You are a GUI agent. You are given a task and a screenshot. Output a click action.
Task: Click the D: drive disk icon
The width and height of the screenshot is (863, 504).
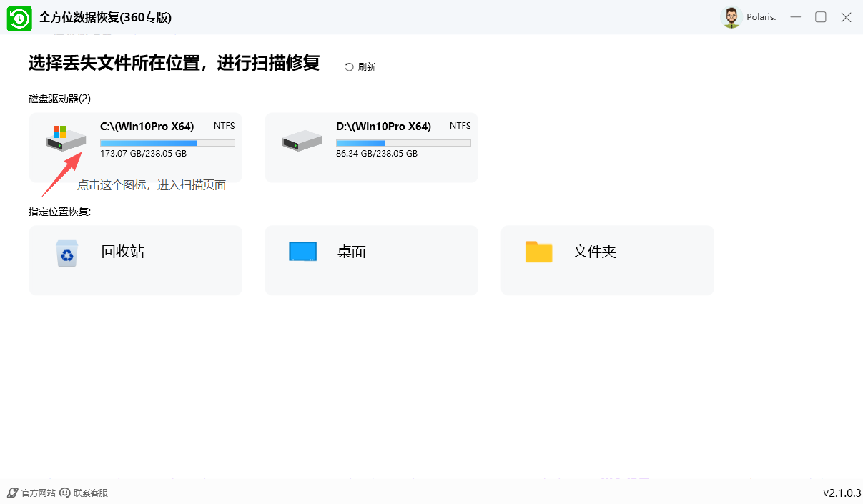click(300, 140)
